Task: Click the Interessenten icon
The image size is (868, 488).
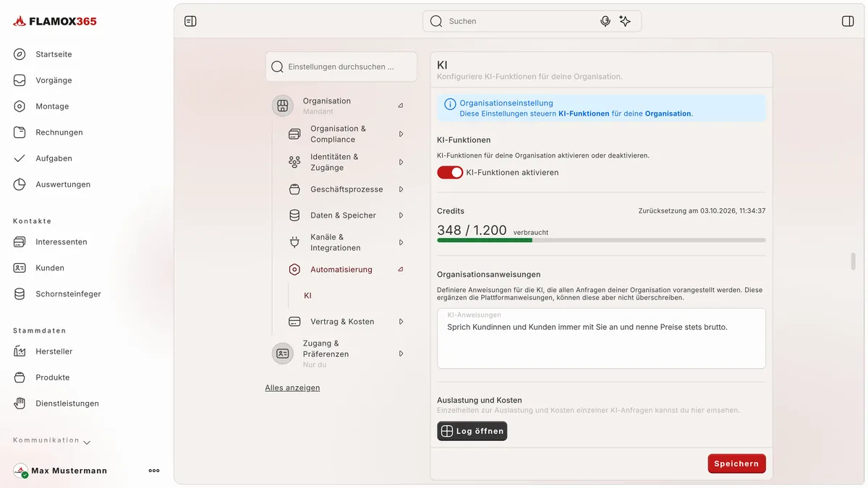Action: (20, 241)
